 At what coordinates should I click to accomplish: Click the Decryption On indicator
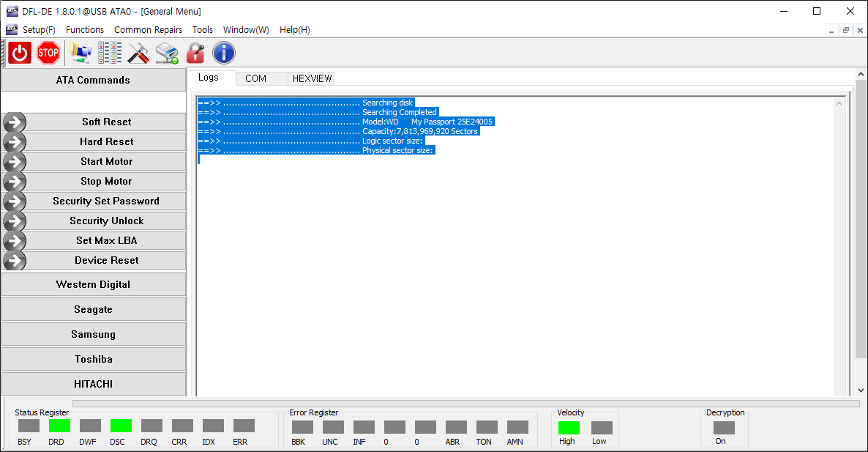click(x=724, y=428)
